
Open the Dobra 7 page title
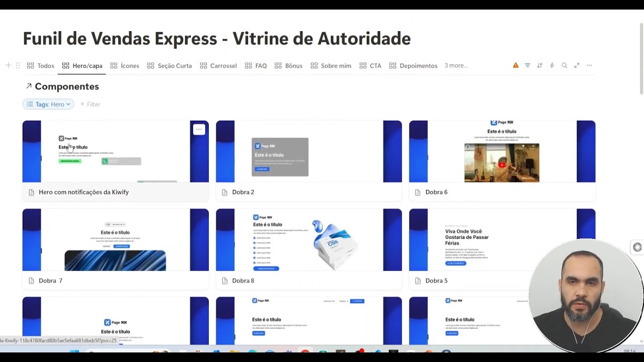pyautogui.click(x=50, y=281)
